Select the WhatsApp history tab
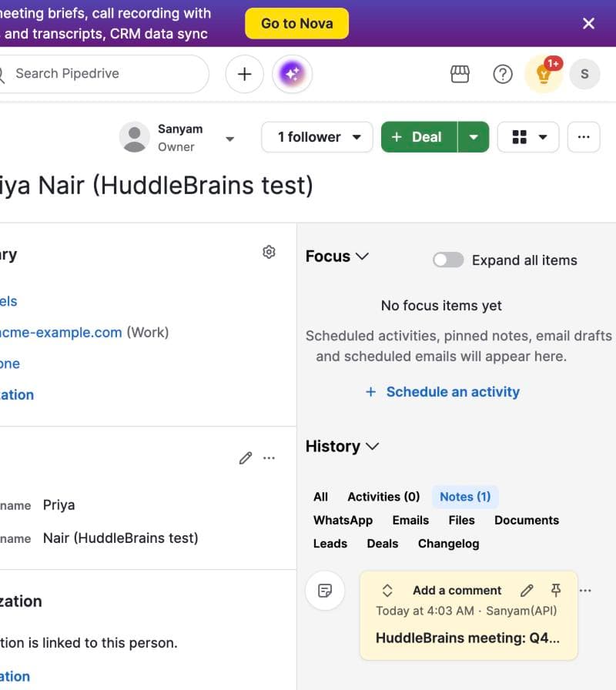Screen dimensions: 616x690 [x=343, y=520]
